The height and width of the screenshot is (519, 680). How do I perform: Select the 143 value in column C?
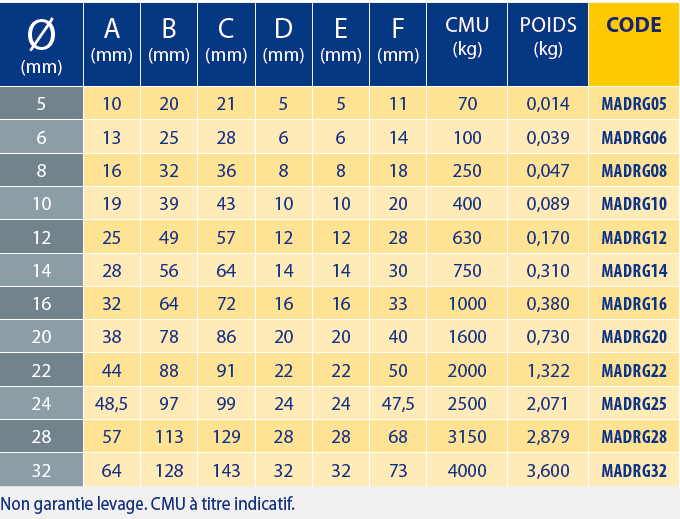click(x=227, y=471)
